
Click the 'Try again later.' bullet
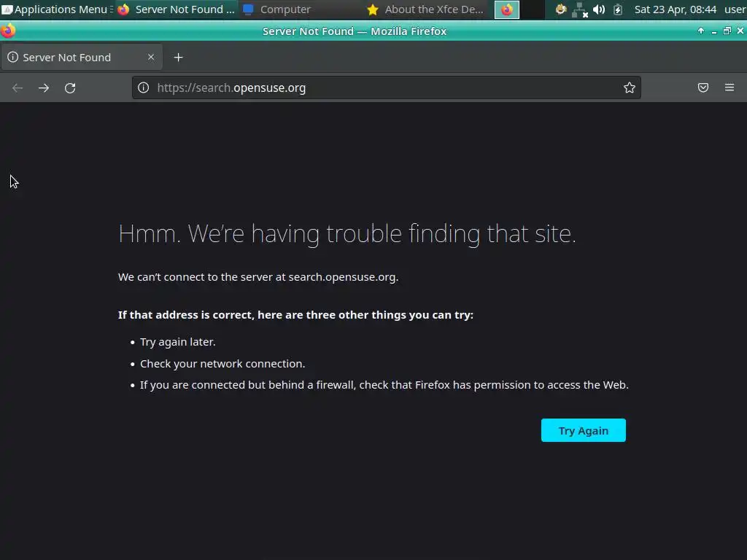(178, 342)
